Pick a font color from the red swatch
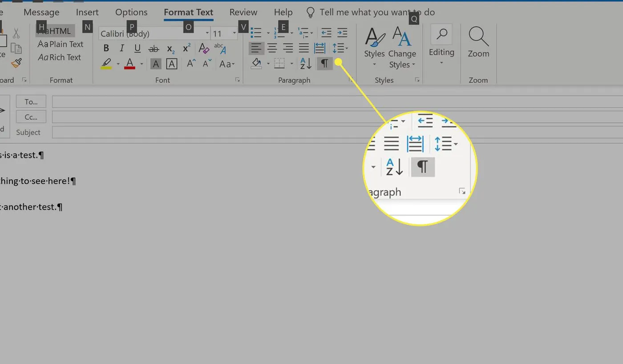The height and width of the screenshot is (364, 623). tap(129, 64)
